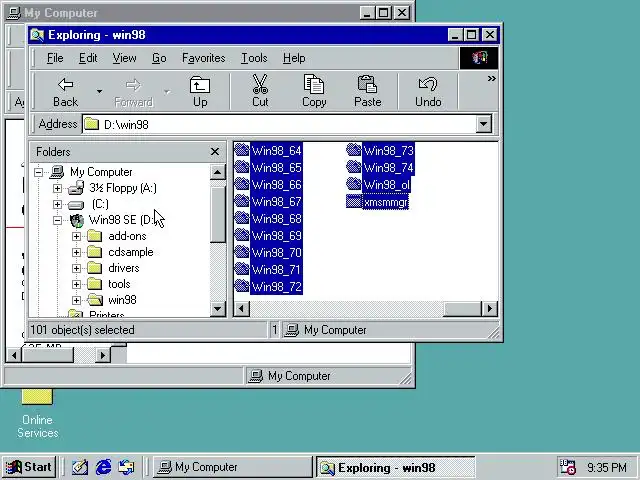Collapse the My Computer tree node
The image size is (640, 480).
pyautogui.click(x=38, y=172)
